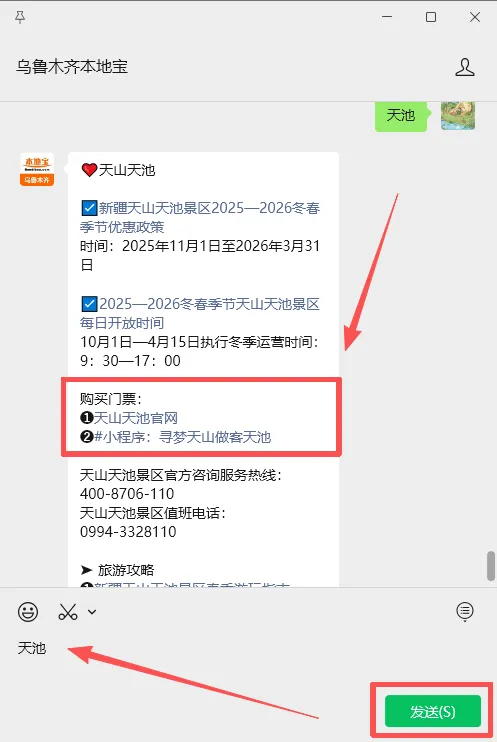Click the 乌鲁木齐本地宝 chat title
Image resolution: width=497 pixels, height=742 pixels.
(x=72, y=67)
